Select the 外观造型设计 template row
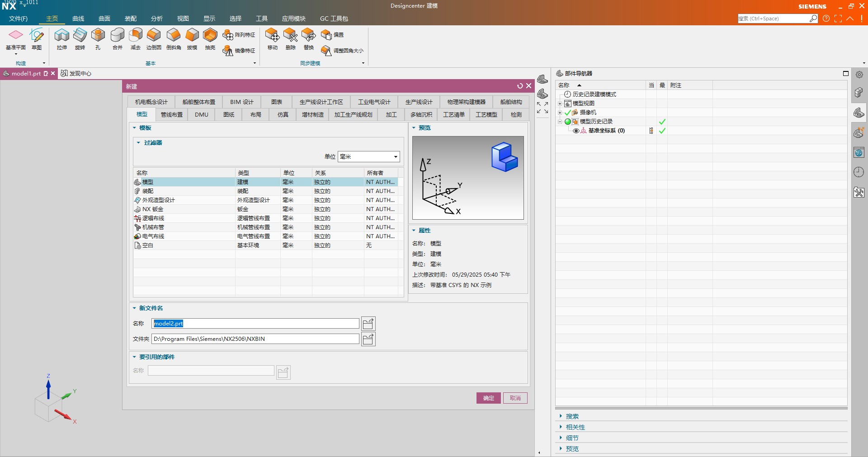Screen dimensions: 868x457 265,200
